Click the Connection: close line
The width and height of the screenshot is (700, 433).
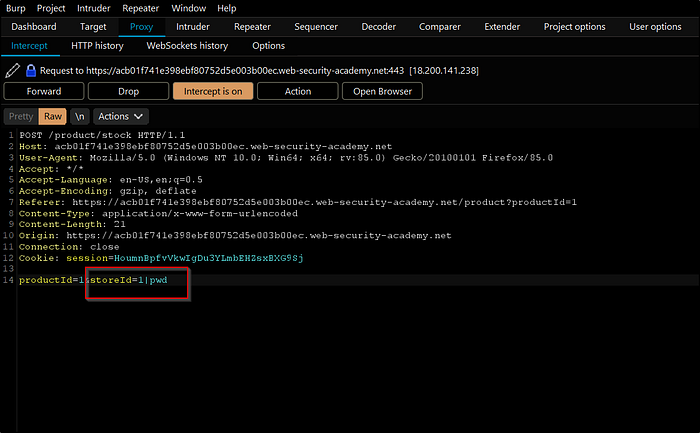(69, 246)
